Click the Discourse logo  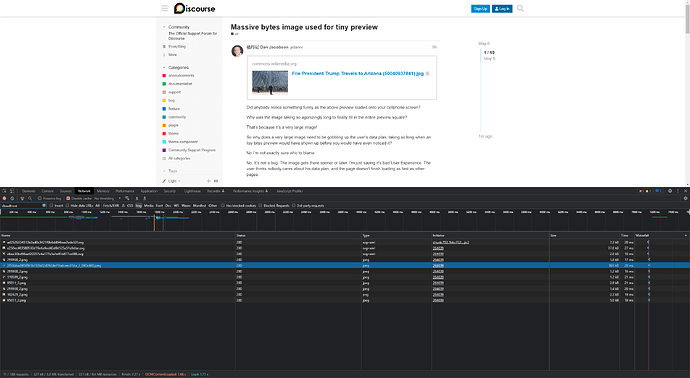click(195, 8)
